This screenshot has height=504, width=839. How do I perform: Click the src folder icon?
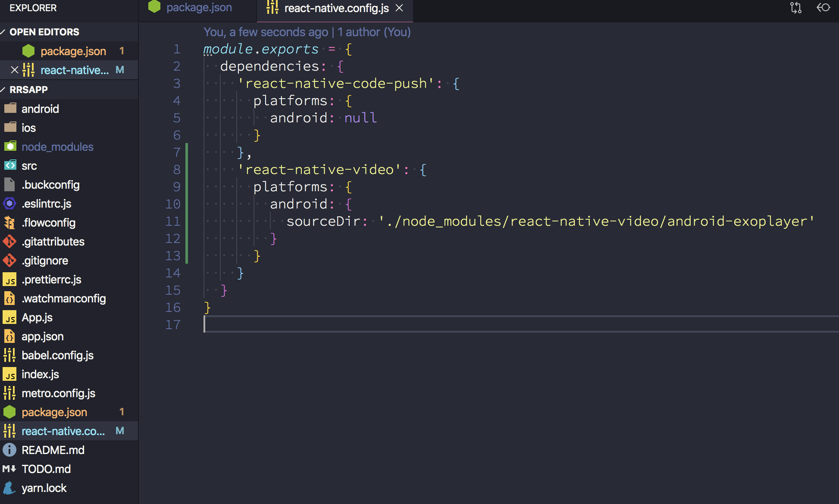[9, 165]
